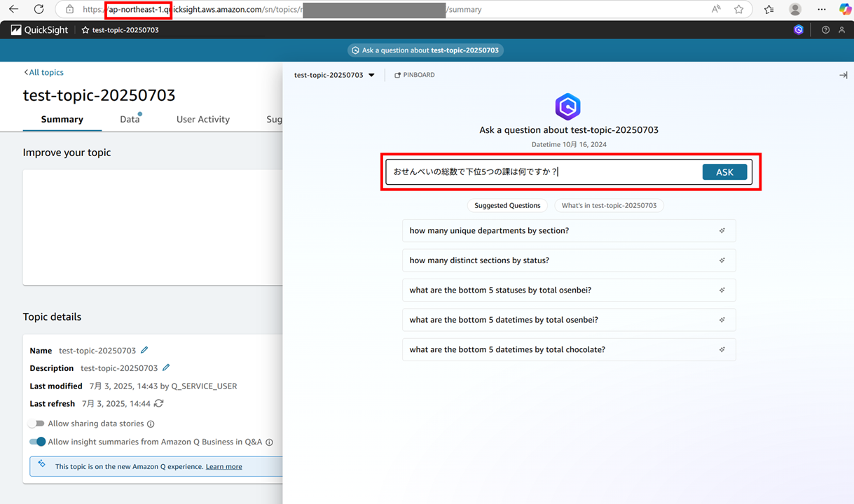The width and height of the screenshot is (854, 504).
Task: Click sparkle icon on datetimes by osenbei question
Action: (x=722, y=320)
